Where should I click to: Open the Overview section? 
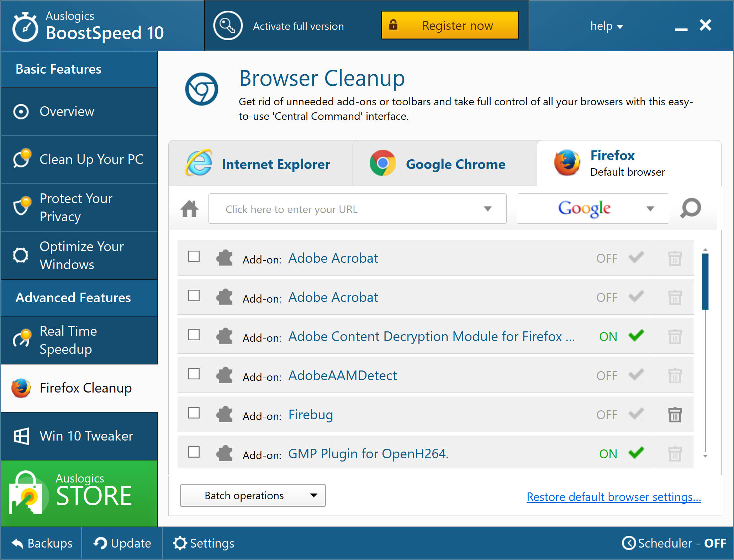pos(67,111)
